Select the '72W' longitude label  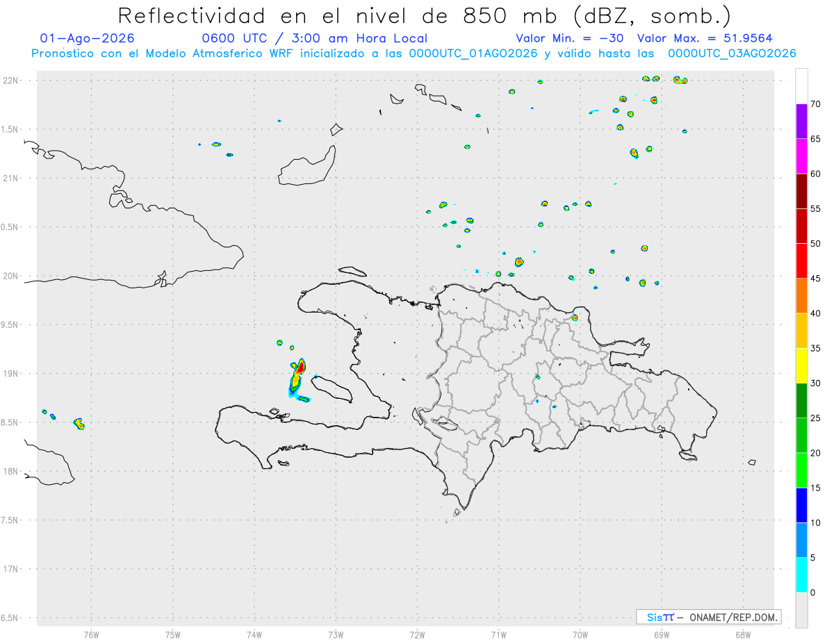pos(417,634)
